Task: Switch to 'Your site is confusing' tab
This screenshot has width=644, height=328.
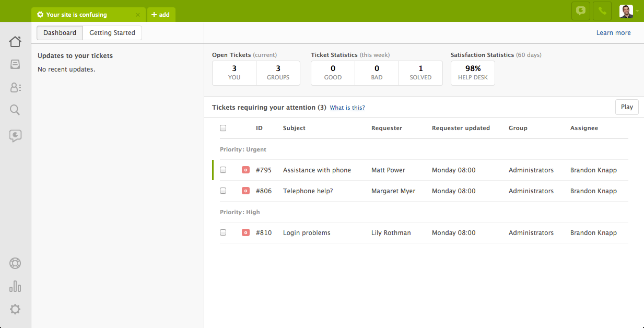Action: tap(88, 15)
